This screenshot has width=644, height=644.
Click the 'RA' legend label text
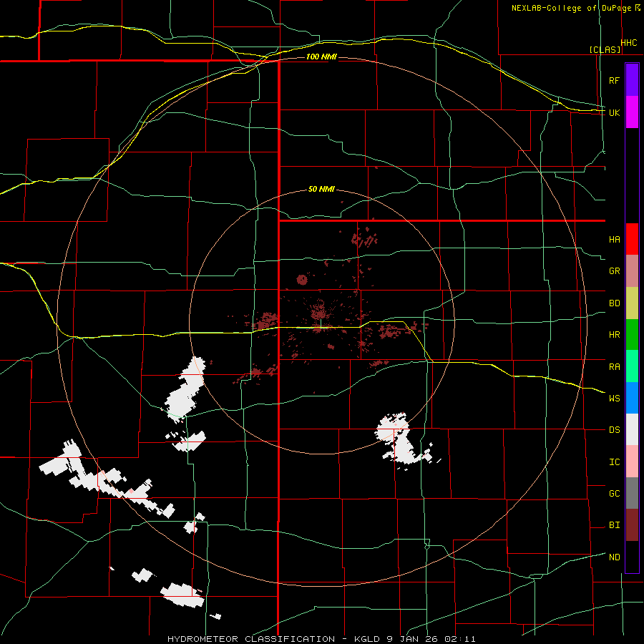pyautogui.click(x=614, y=366)
